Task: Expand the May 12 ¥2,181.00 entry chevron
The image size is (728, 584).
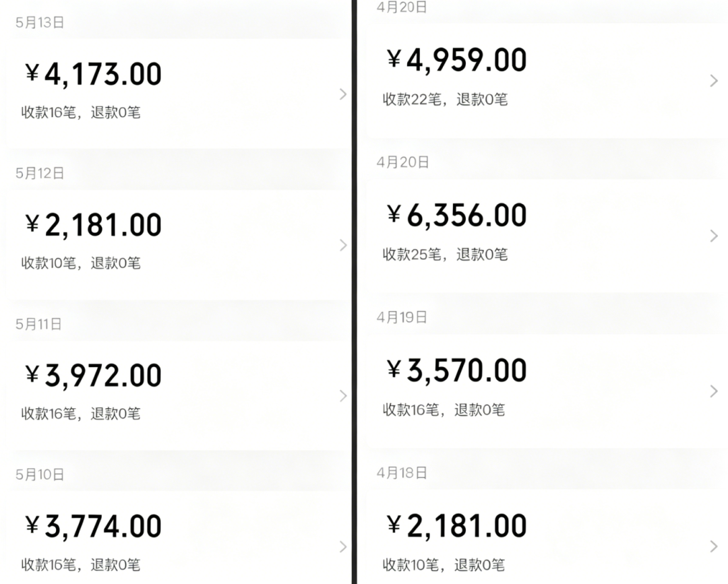Action: 343,245
